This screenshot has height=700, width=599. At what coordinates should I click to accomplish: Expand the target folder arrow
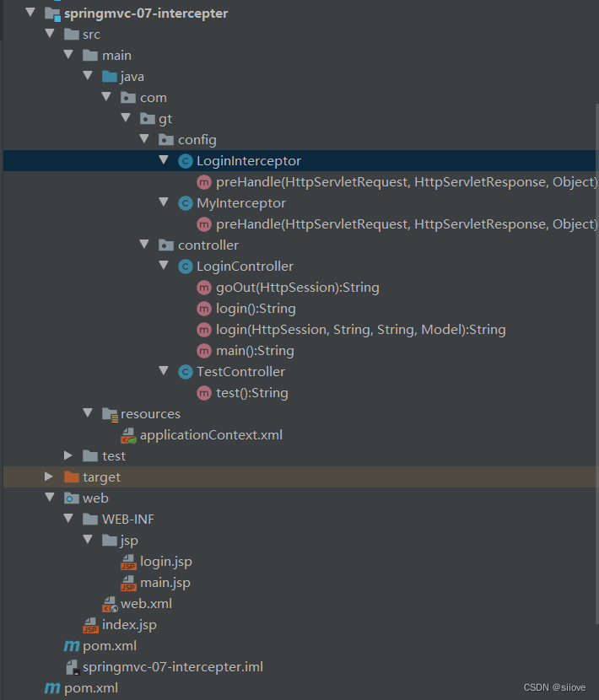point(49,477)
